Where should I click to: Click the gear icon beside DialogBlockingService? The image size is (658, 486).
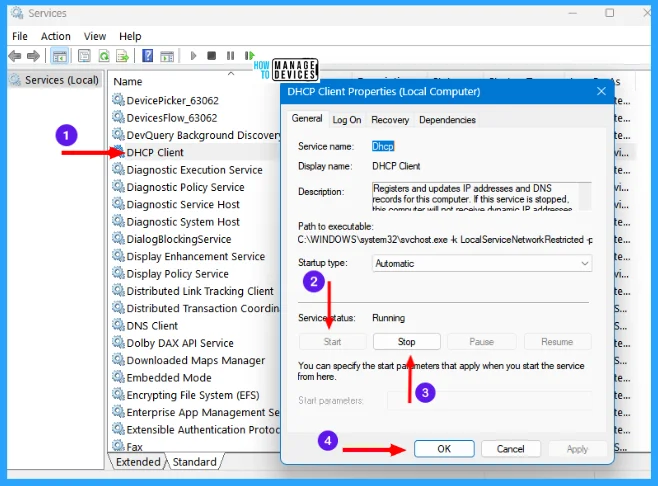118,238
